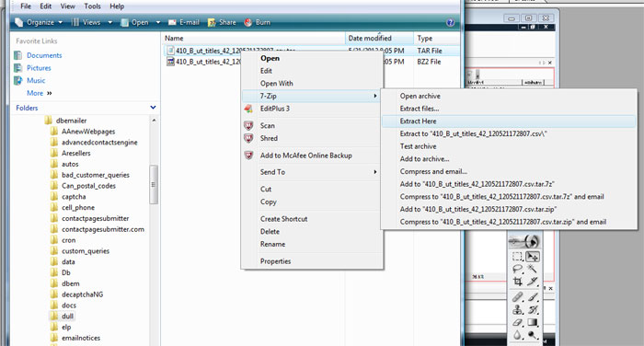Viewport: 644px width, 346px height.
Task: Click McAfee Scan in context menu
Action: coord(312,126)
